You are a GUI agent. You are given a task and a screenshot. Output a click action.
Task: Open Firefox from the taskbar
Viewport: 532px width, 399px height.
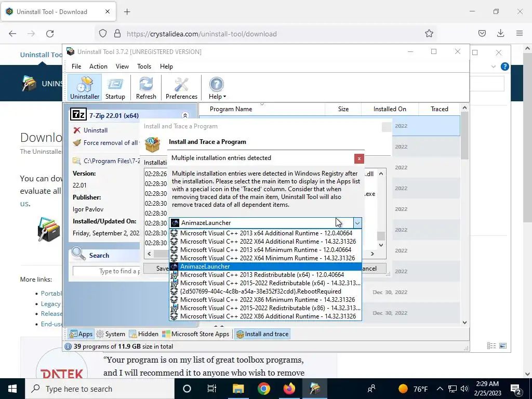pos(289,389)
